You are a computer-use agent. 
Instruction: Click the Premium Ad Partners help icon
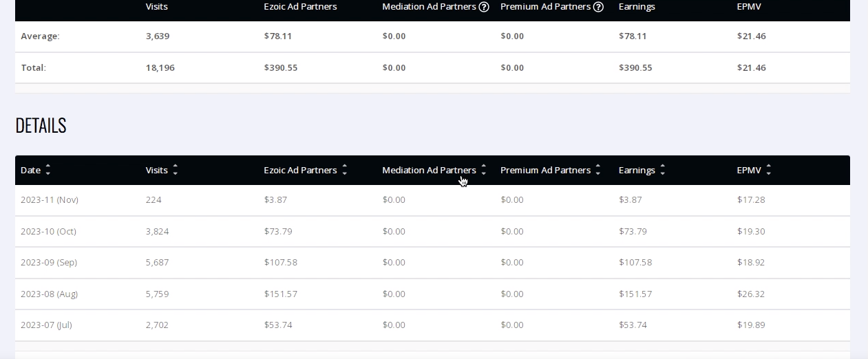598,7
